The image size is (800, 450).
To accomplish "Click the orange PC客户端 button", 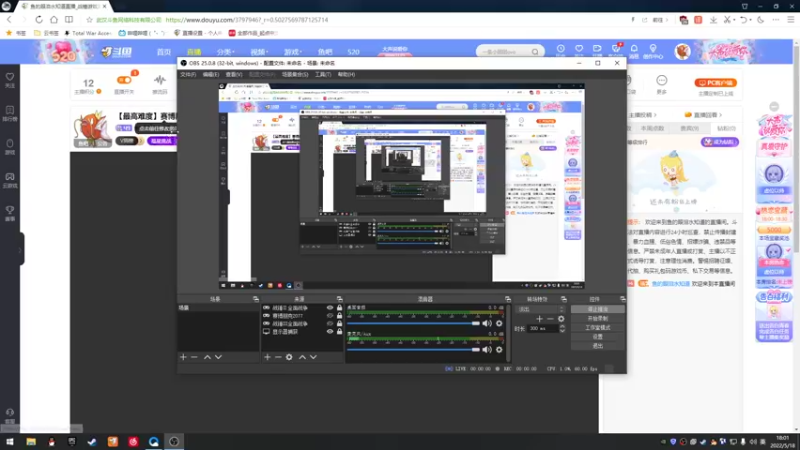I will point(715,83).
